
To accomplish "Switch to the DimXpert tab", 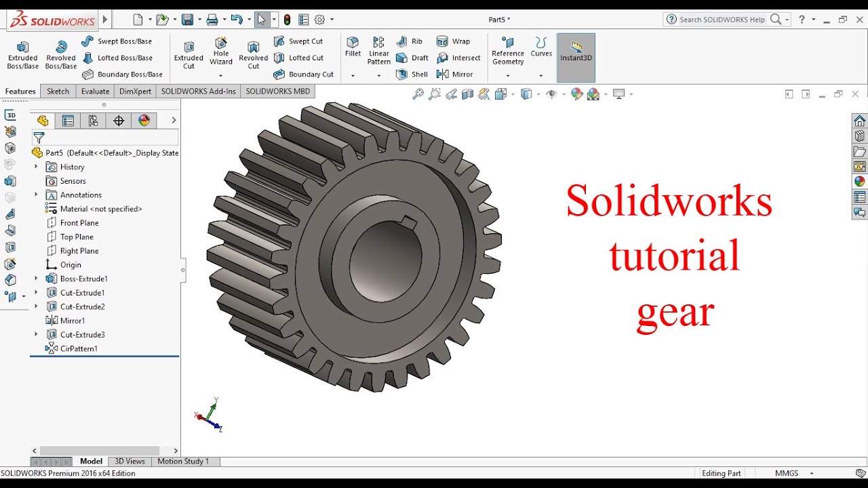I will [x=135, y=91].
